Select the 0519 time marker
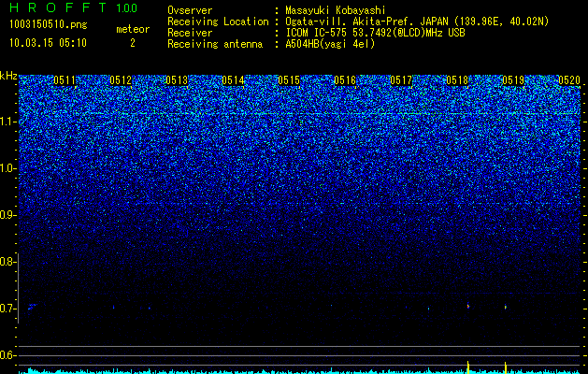Image resolution: width=588 pixels, height=374 pixels. (513, 80)
